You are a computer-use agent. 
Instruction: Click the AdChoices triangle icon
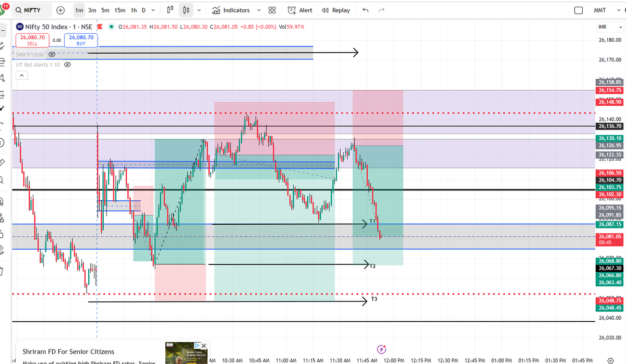point(197,346)
